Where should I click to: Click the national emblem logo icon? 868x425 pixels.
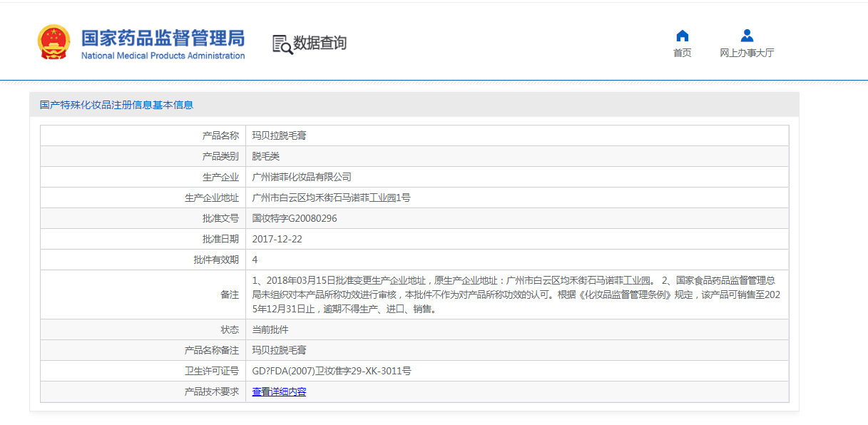[54, 42]
